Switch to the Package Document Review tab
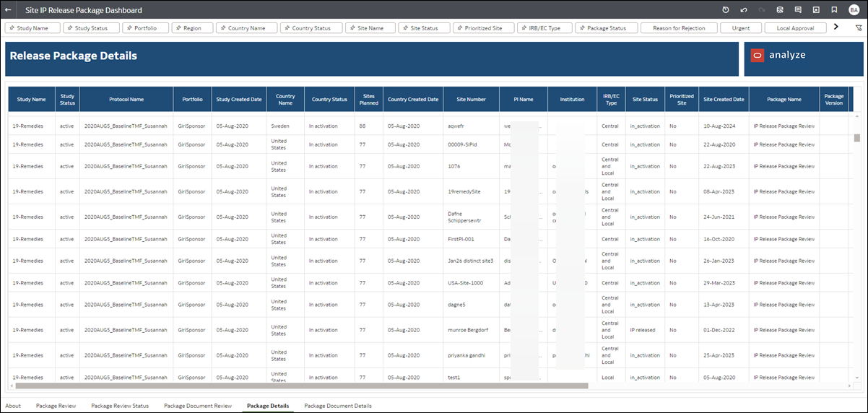 click(198, 406)
